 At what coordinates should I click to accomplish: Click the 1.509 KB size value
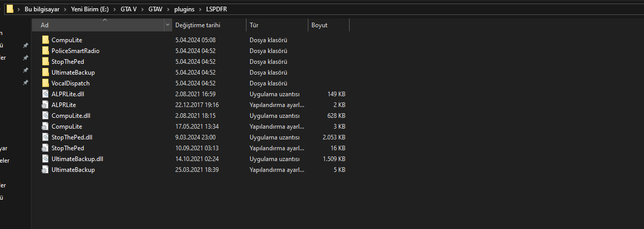pos(334,158)
